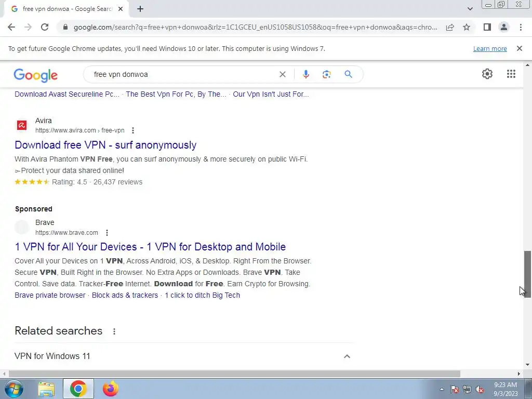Open Firefox from the taskbar
The height and width of the screenshot is (399, 532).
tap(111, 389)
